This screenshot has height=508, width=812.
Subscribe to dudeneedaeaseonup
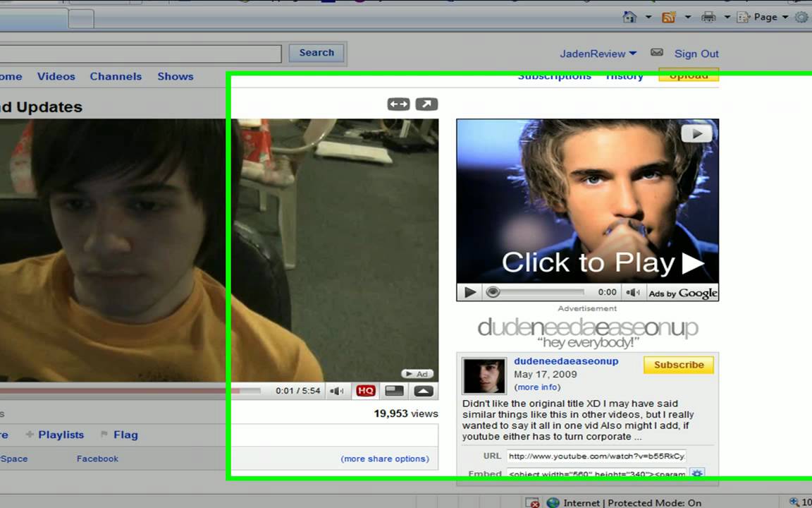pyautogui.click(x=678, y=365)
